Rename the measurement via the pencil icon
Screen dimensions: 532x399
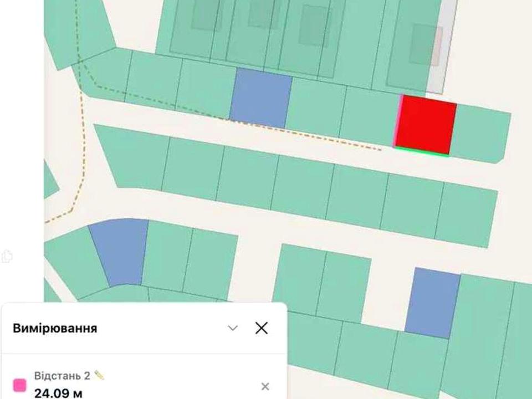click(99, 375)
